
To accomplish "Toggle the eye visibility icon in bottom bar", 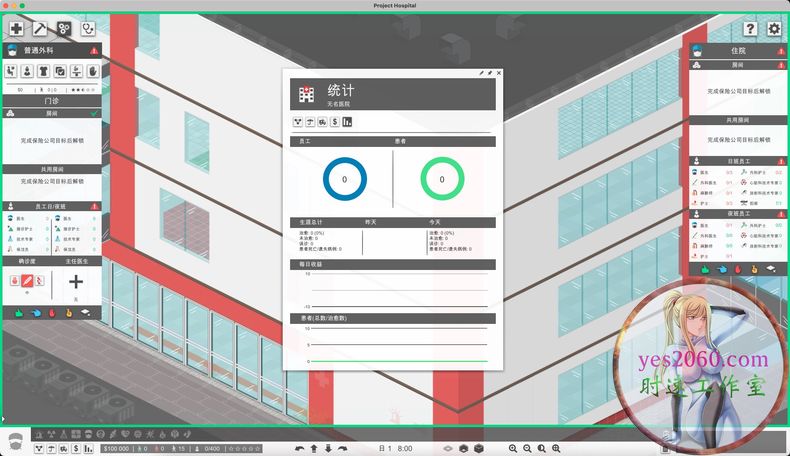I will tap(449, 448).
